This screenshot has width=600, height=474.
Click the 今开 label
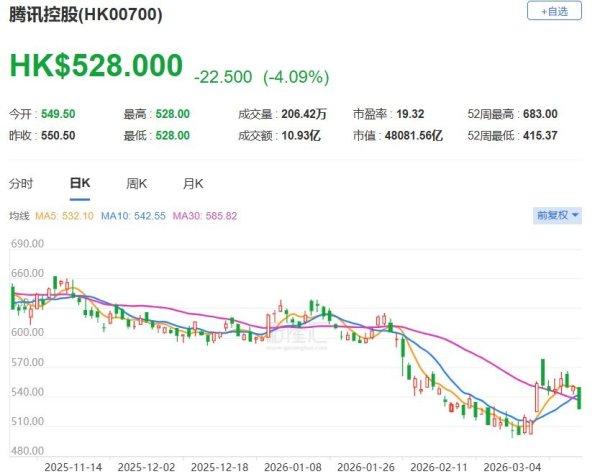20,114
